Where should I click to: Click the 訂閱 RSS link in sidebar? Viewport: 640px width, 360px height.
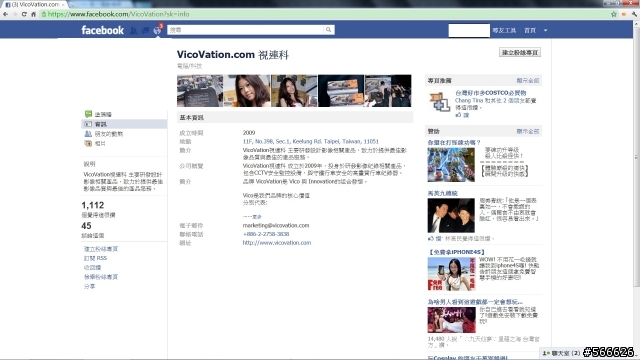coord(96,258)
